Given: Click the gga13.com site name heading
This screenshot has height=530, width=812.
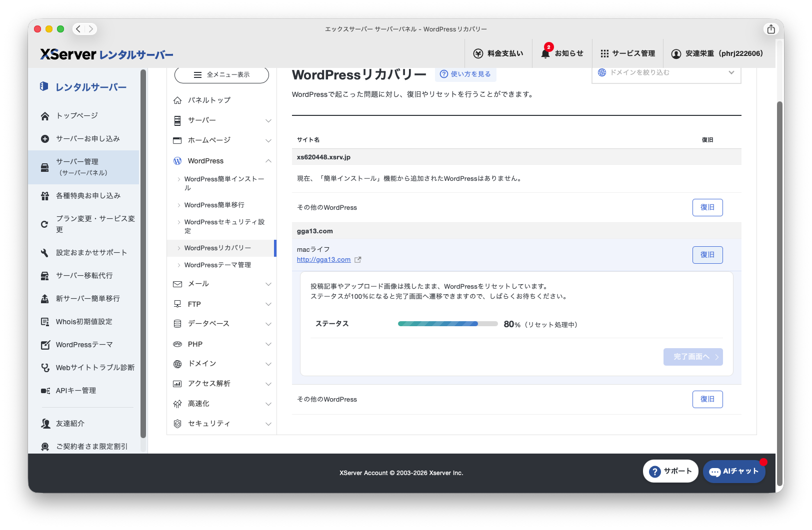Looking at the screenshot, I should pyautogui.click(x=315, y=231).
